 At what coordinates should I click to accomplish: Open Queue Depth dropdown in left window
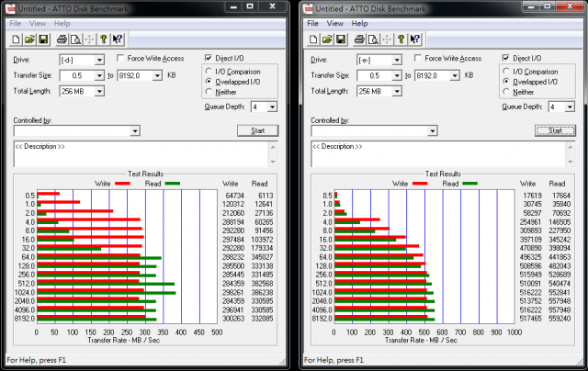[x=272, y=107]
